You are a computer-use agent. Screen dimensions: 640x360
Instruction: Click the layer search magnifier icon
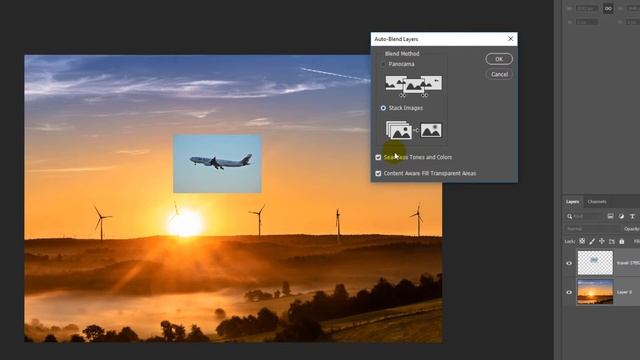coord(569,216)
